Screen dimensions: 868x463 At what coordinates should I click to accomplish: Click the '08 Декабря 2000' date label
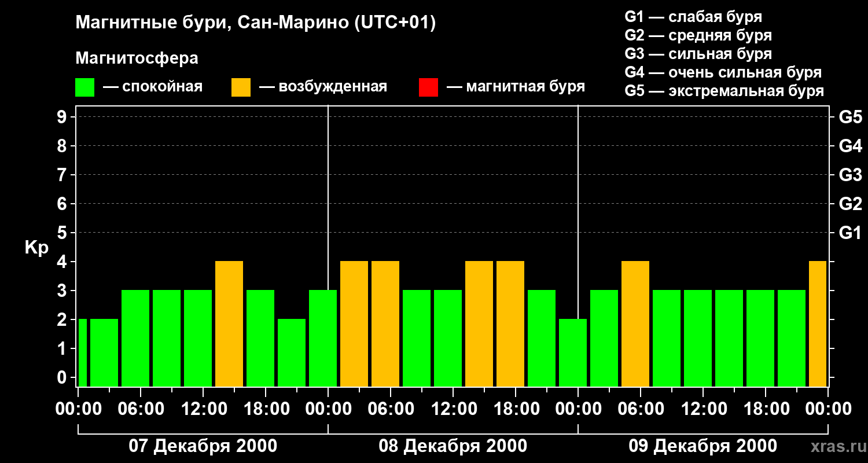click(453, 446)
